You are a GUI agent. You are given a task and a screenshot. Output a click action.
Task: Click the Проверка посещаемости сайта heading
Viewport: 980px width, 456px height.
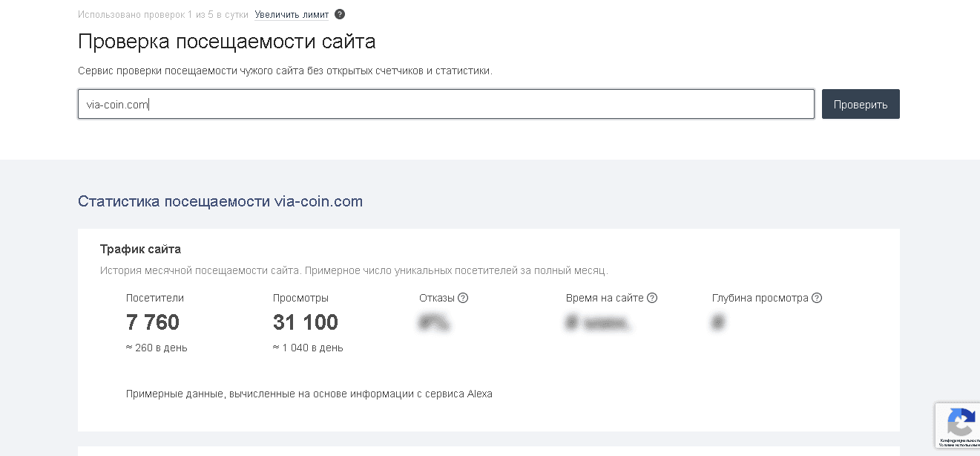(x=226, y=42)
